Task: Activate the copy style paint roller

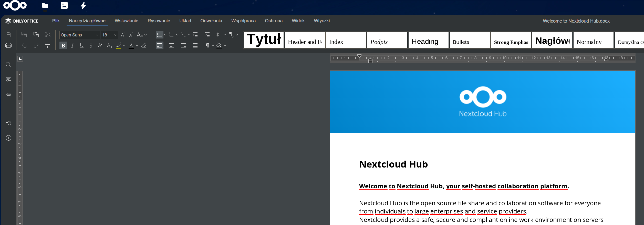Action: tap(48, 45)
